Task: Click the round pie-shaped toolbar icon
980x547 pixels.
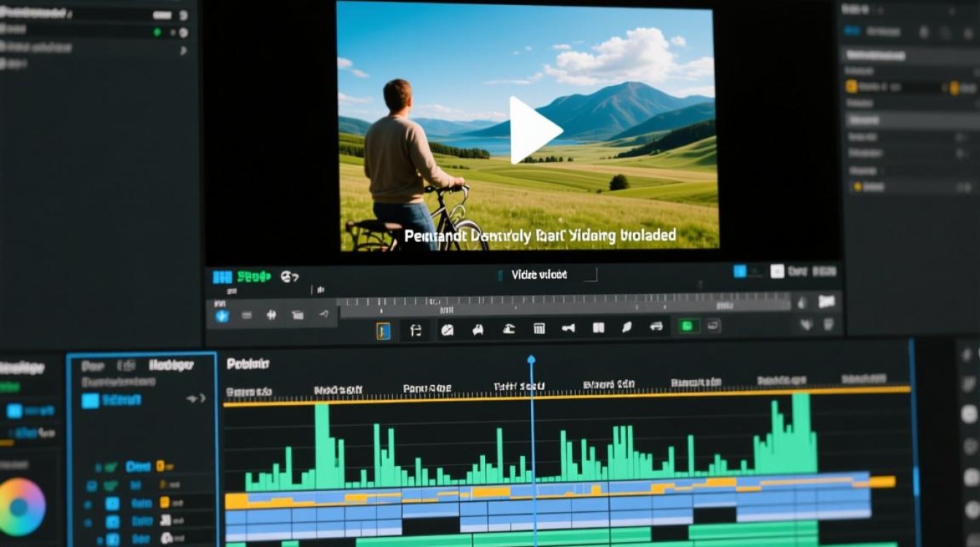Action: pyautogui.click(x=447, y=330)
